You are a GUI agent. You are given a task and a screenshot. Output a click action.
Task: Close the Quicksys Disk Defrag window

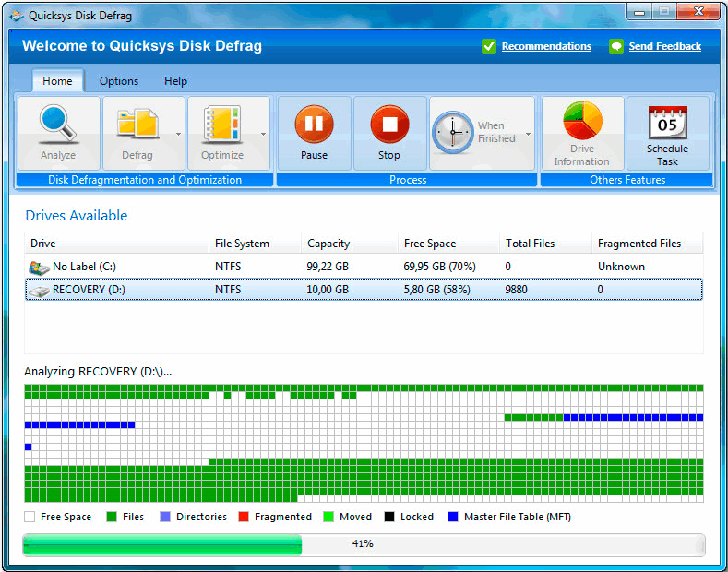pos(698,12)
